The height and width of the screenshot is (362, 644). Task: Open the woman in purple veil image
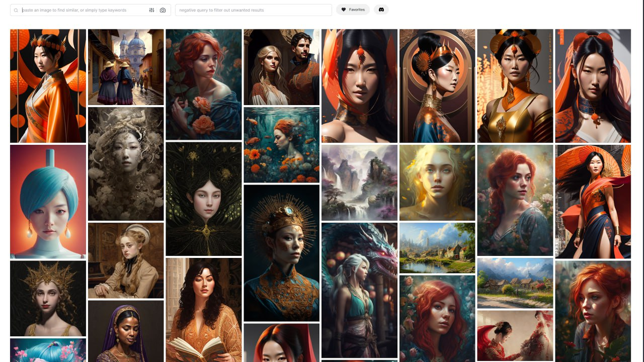(x=126, y=331)
